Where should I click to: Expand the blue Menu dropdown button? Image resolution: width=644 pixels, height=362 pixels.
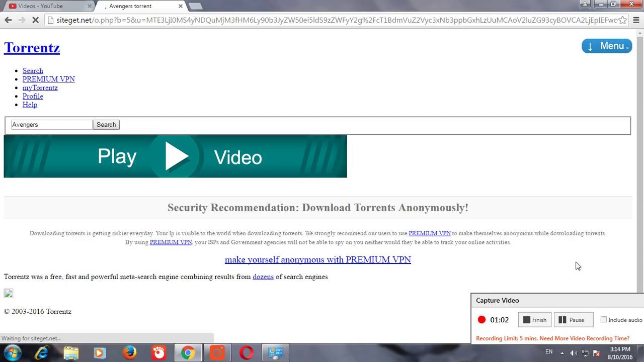pos(607,46)
